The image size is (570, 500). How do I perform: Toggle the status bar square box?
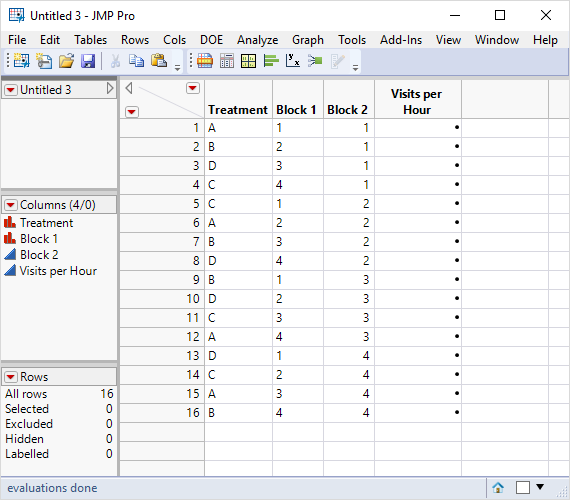(x=522, y=487)
